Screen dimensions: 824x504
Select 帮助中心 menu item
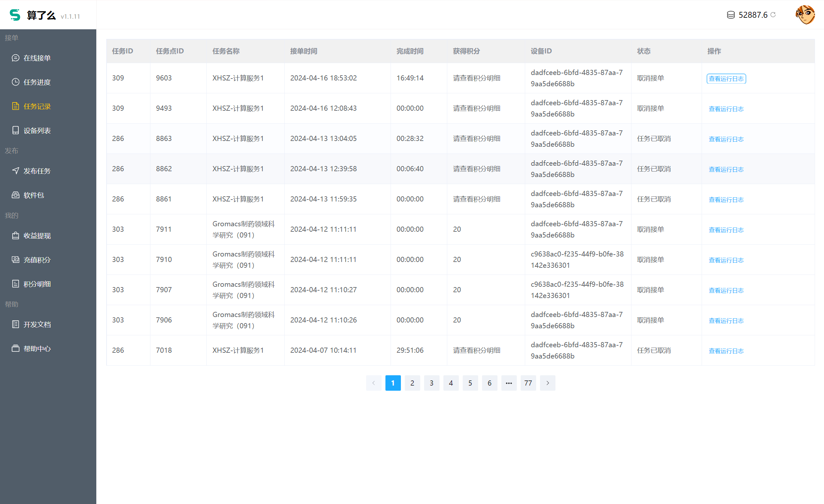(x=37, y=349)
